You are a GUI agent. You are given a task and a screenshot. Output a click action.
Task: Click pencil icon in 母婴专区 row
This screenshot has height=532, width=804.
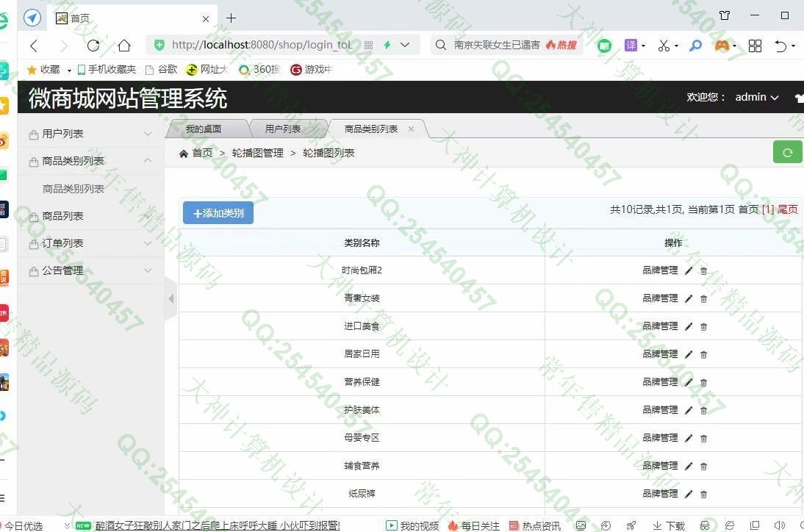[689, 438]
